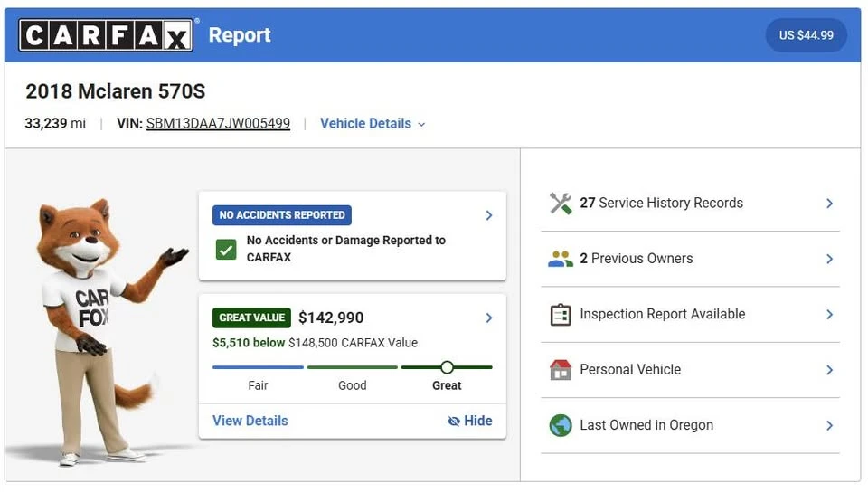The image size is (868, 493).
Task: Click the CARFAX logo
Action: click(106, 35)
